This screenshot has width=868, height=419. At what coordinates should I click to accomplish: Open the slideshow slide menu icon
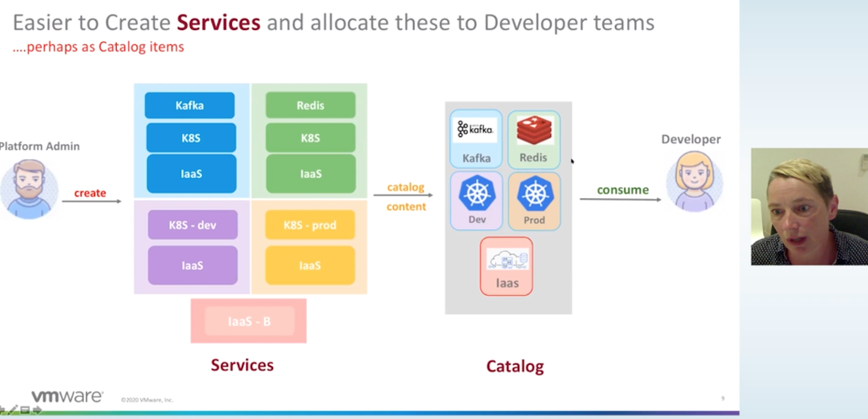[25, 410]
